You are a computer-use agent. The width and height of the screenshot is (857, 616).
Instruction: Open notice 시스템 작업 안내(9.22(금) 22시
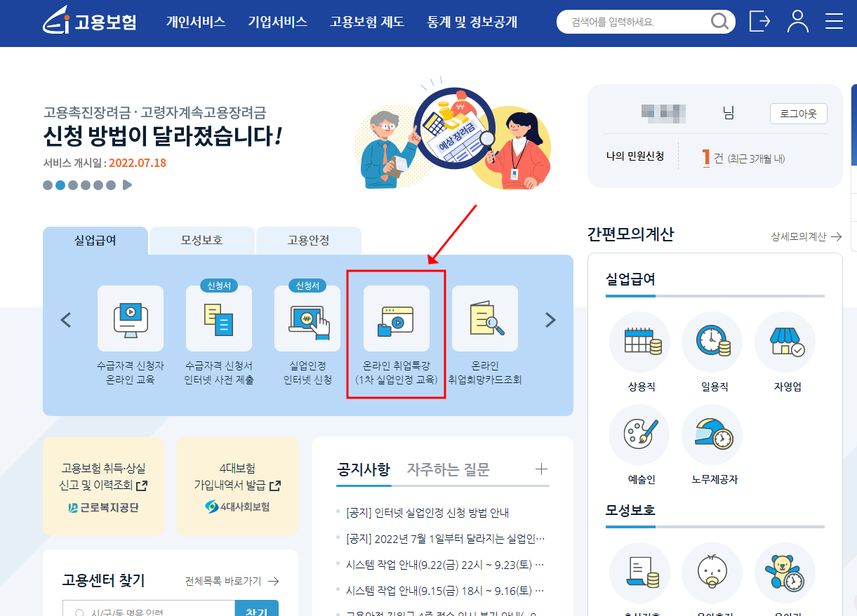pos(445,564)
